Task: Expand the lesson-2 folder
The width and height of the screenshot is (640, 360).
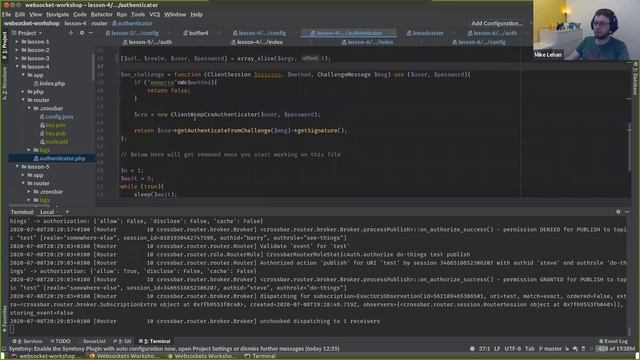Action: 17,50
